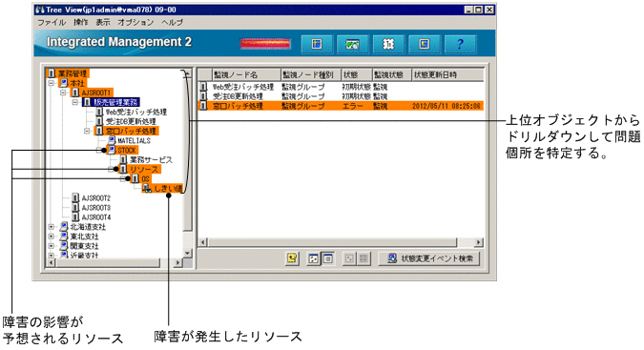Open the 表示 menu

tap(103, 22)
